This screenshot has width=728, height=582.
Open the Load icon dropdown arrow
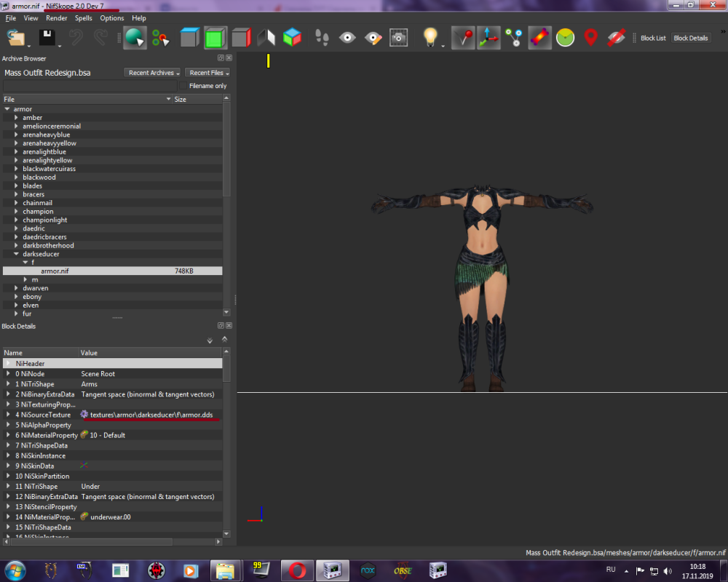pos(29,46)
